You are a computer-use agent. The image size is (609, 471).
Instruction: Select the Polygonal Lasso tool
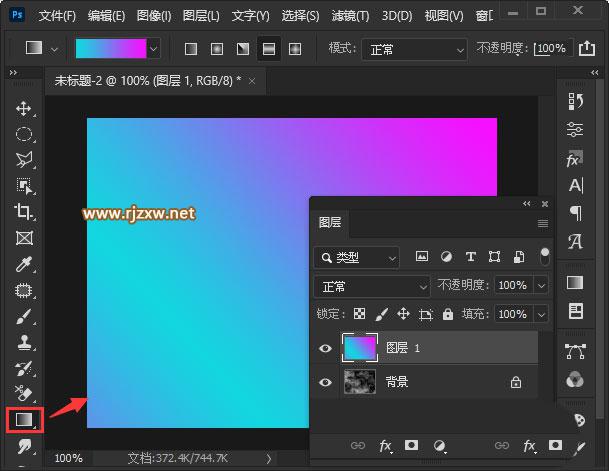point(24,160)
